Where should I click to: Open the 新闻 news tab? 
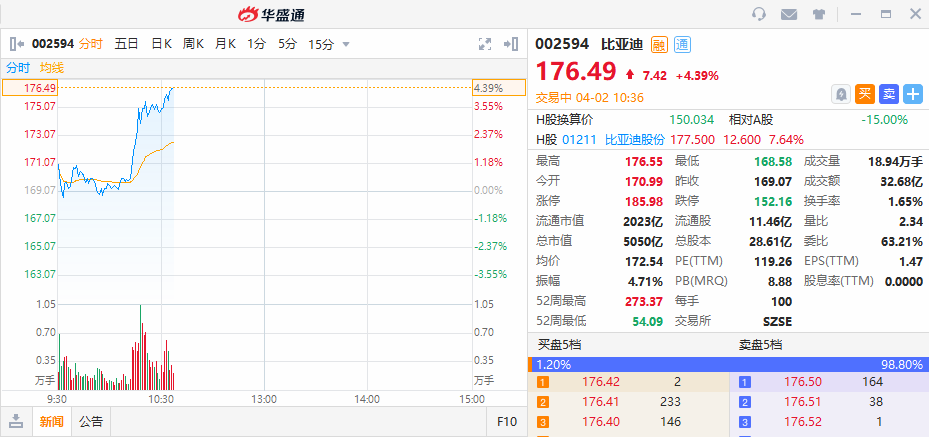point(52,422)
